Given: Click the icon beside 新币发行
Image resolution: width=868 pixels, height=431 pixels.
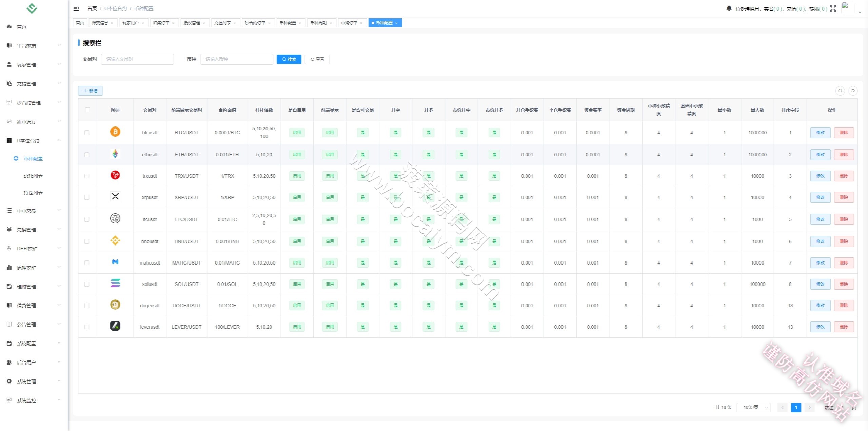Looking at the screenshot, I should tap(9, 121).
